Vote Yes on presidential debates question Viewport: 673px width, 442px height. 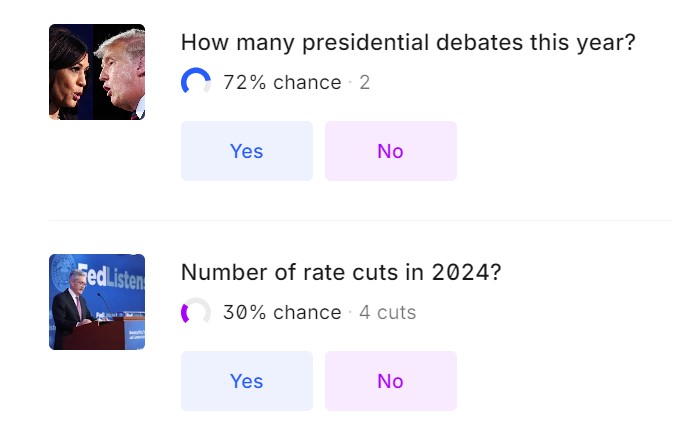tap(246, 151)
